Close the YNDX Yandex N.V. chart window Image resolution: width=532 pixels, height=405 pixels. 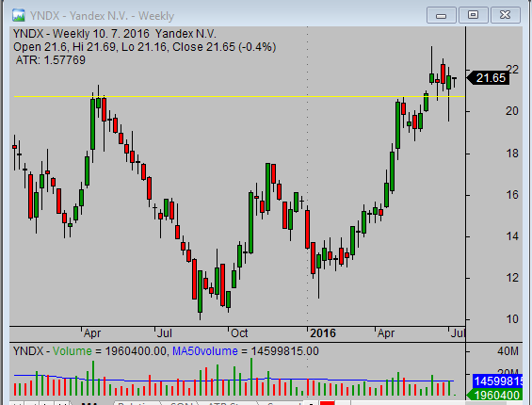pyautogui.click(x=506, y=15)
